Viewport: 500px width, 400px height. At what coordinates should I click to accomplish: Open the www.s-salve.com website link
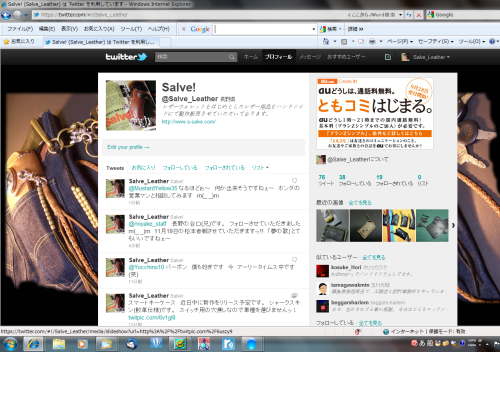189,122
